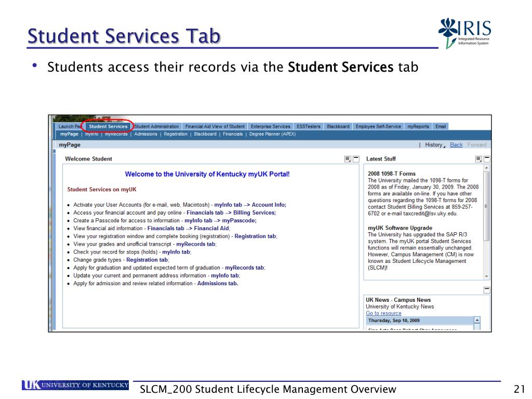Click 'Financials tab --> Financial Aid' text
532x399 pixels.
coord(188,229)
